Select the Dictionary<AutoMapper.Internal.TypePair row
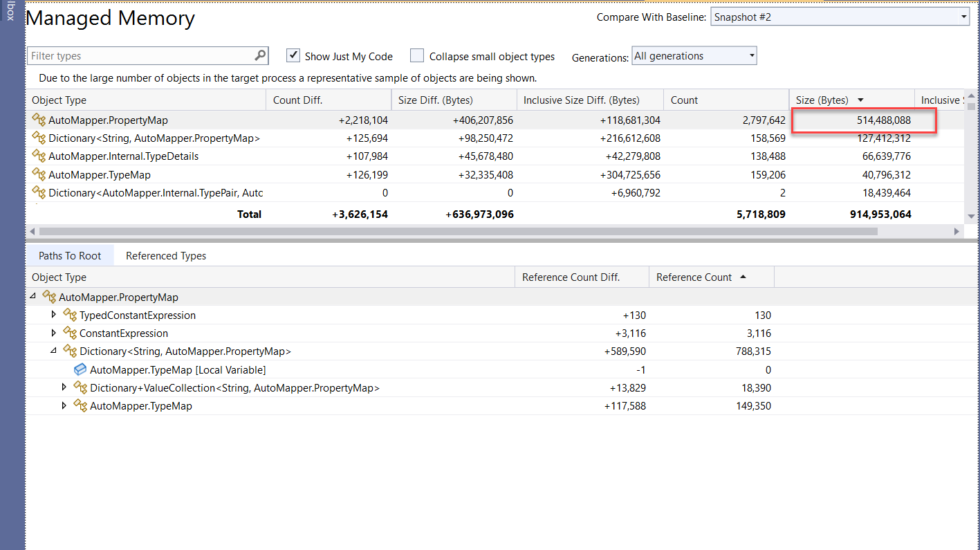The image size is (980, 550). point(496,192)
